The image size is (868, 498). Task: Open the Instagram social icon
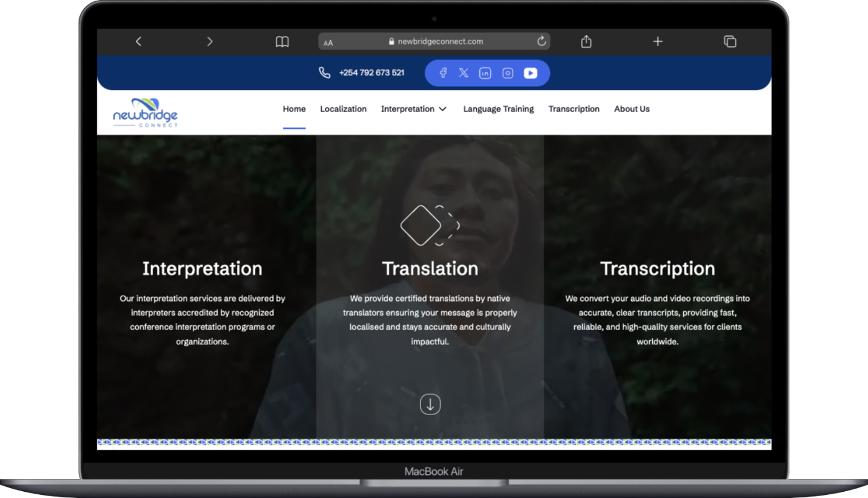click(508, 73)
